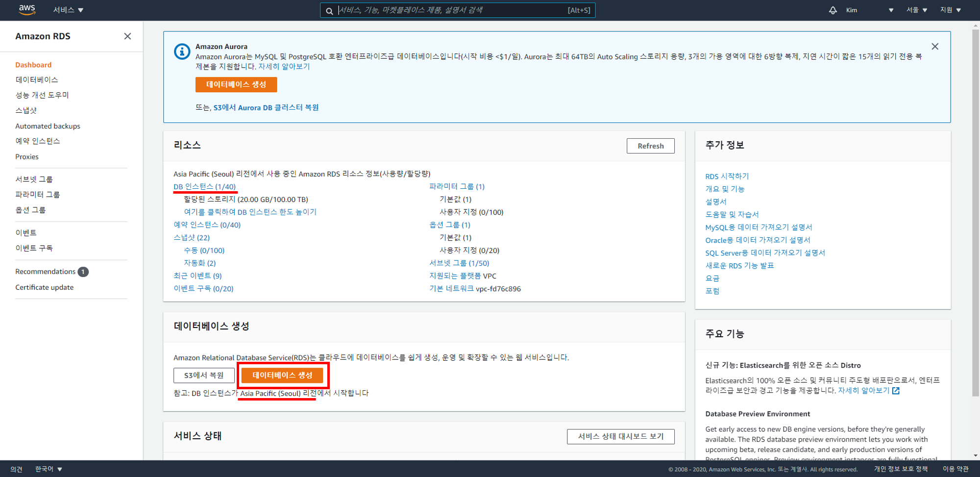Viewport: 980px width, 477px height.
Task: Open 최근 이벤트 (9) link
Action: click(197, 276)
